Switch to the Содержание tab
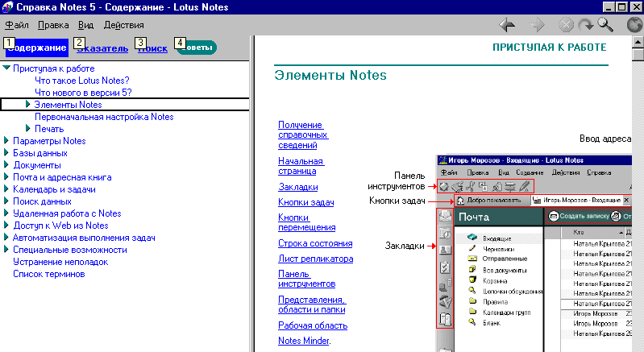Screen dimensions: 644x352 click(37, 48)
